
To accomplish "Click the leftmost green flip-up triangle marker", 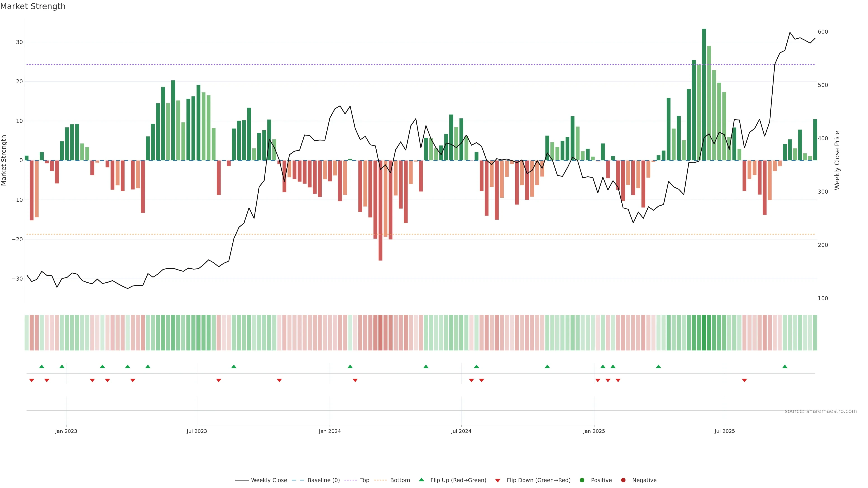I will pyautogui.click(x=42, y=366).
